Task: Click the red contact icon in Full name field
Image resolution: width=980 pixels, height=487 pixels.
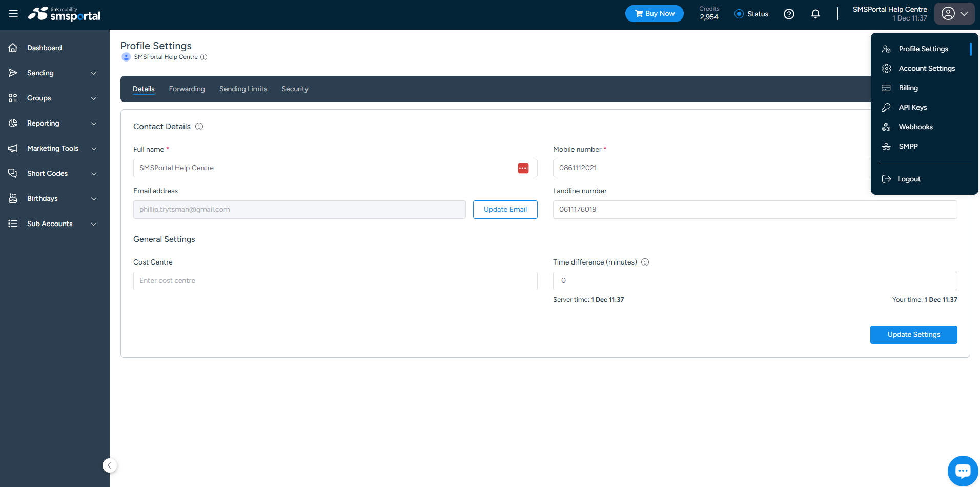Action: click(523, 168)
